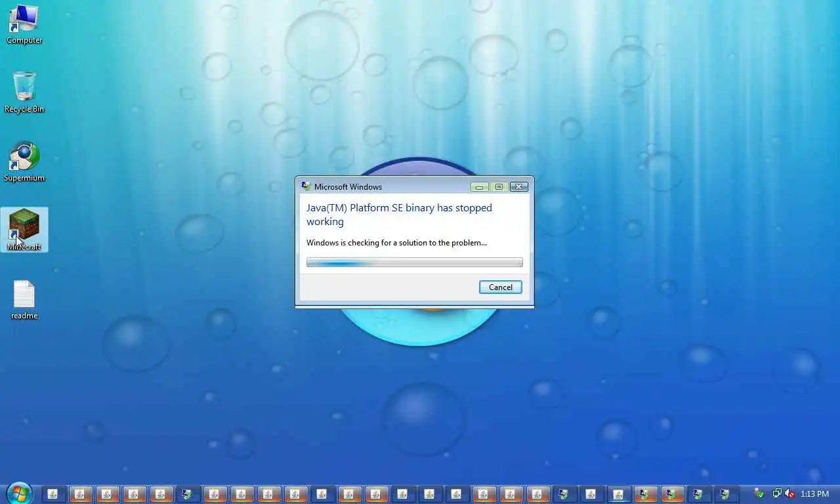Open the Windows Start menu orb
The height and width of the screenshot is (504, 840).
point(18,493)
